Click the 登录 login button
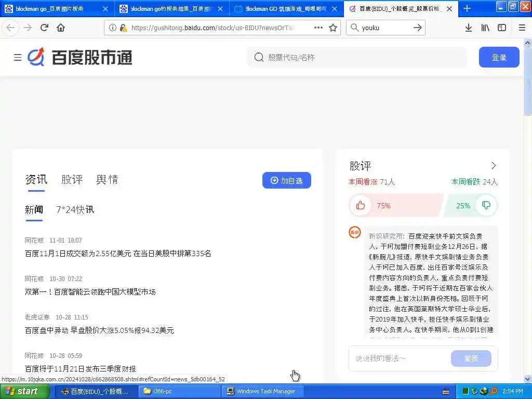Image resolution: width=532 pixels, height=399 pixels. pos(499,57)
